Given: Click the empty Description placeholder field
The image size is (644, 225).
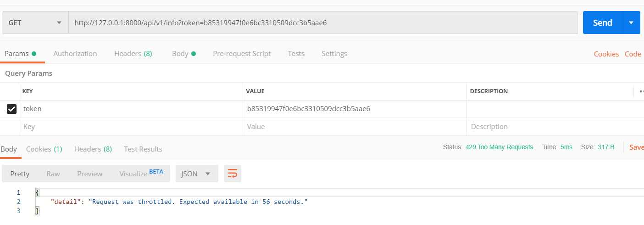Looking at the screenshot, I should (555, 127).
